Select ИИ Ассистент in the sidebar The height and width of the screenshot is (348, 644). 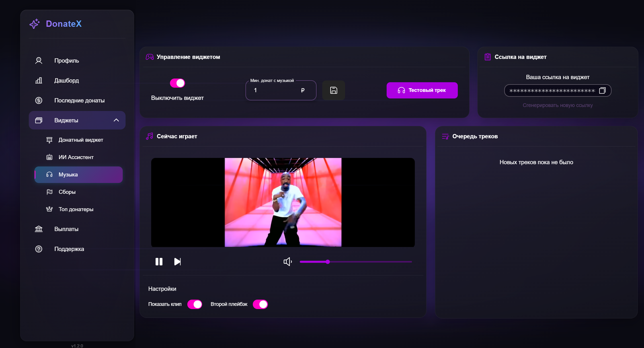[79, 157]
